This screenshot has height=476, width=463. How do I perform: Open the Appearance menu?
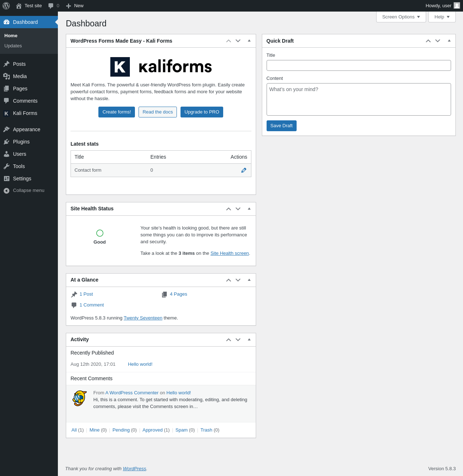click(29, 129)
